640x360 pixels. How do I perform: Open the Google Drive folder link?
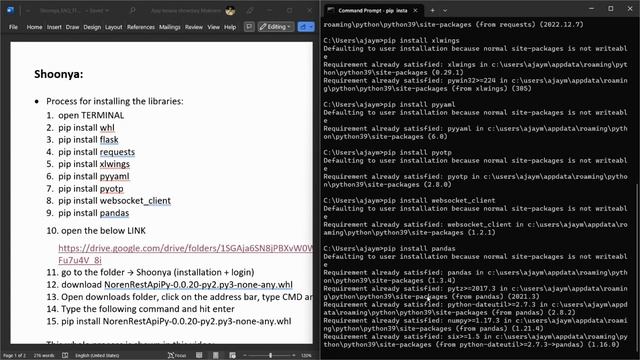[185, 248]
